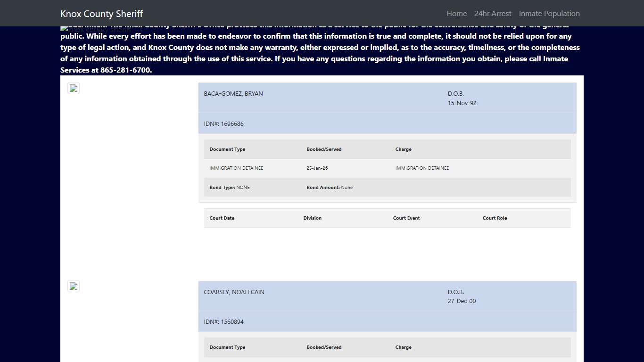Click the 25-Jan-26 booked date
644x362 pixels.
point(317,168)
